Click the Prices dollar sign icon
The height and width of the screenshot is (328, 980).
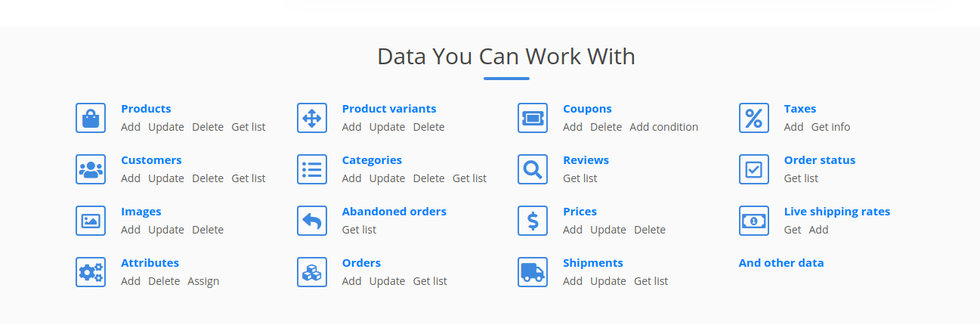533,221
